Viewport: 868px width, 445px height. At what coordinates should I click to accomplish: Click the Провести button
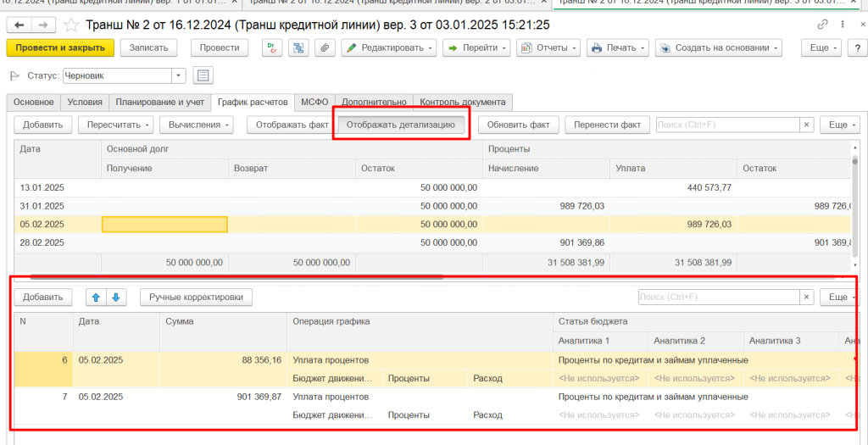(x=220, y=47)
